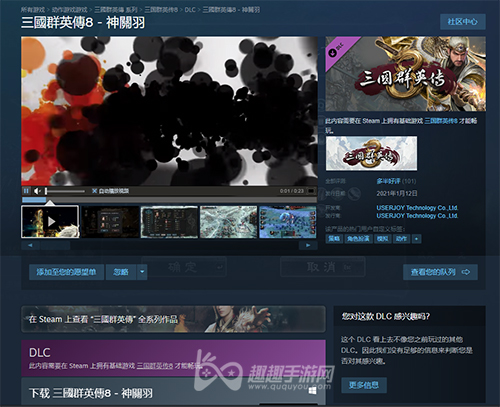Mute the video sound icon
This screenshot has width=500, height=407.
click(x=37, y=191)
